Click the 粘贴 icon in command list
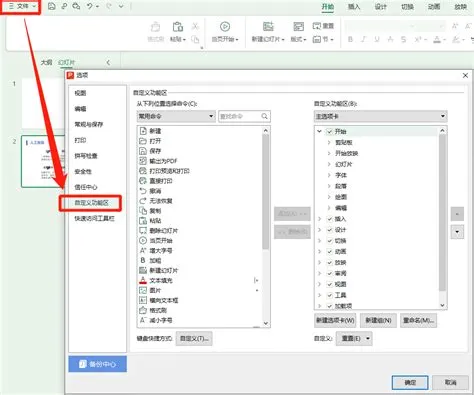Image resolution: width=474 pixels, height=395 pixels. click(143, 221)
